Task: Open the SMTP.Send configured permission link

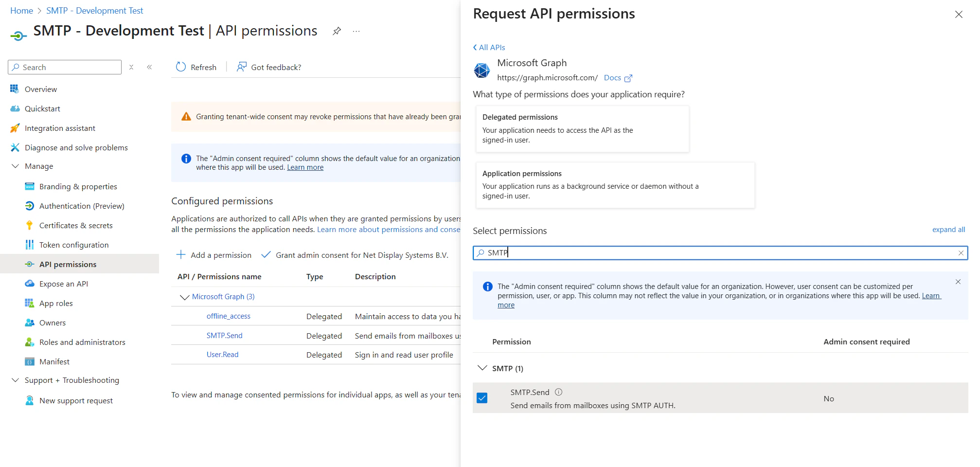Action: [224, 336]
